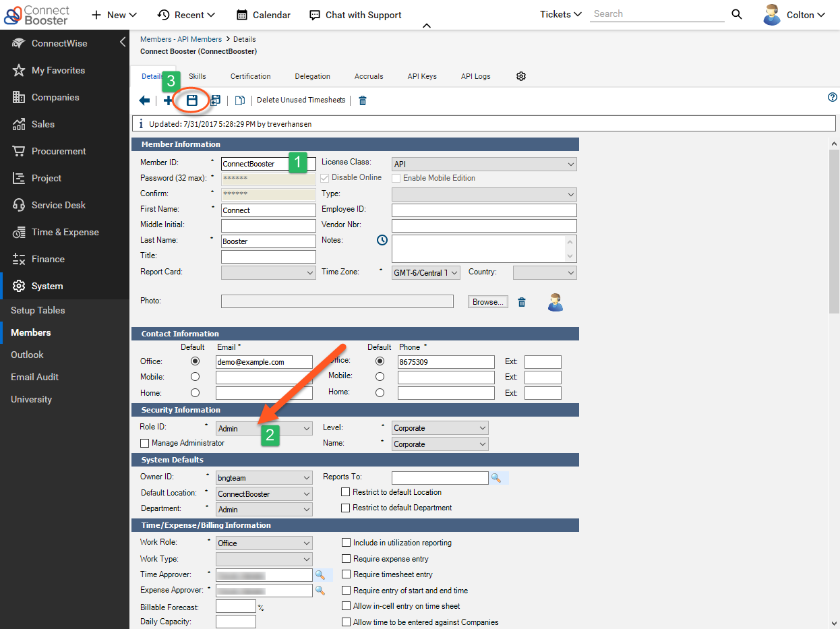Click the Colton user avatar
The image size is (840, 629).
click(x=772, y=15)
